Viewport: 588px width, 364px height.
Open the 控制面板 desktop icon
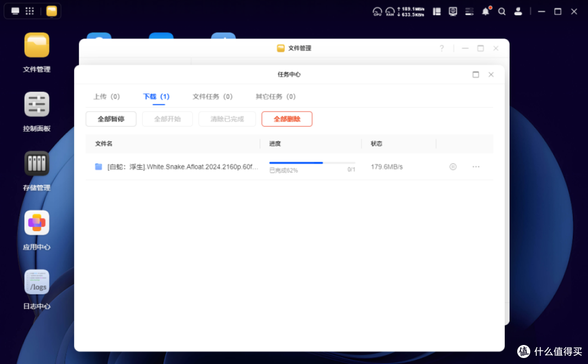click(37, 104)
